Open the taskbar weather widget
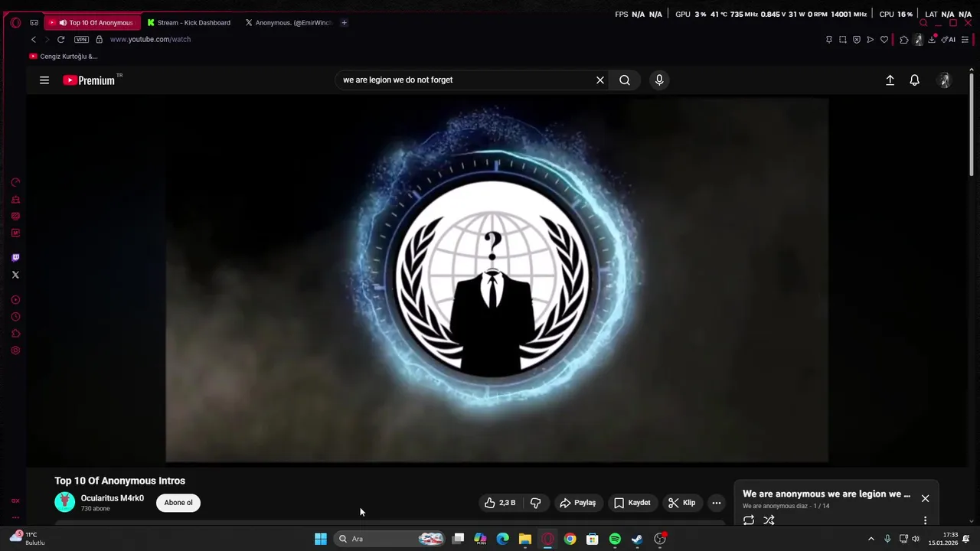The height and width of the screenshot is (551, 980). 28,539
